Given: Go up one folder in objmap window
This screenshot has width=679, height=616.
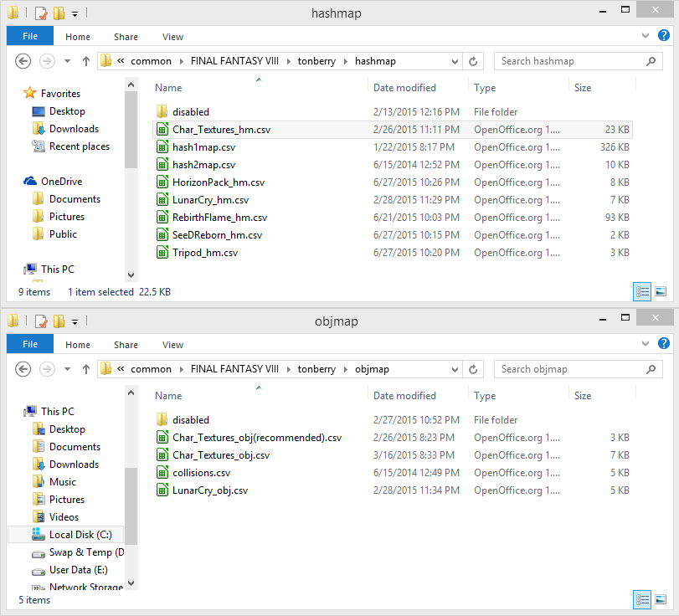Looking at the screenshot, I should pyautogui.click(x=86, y=369).
